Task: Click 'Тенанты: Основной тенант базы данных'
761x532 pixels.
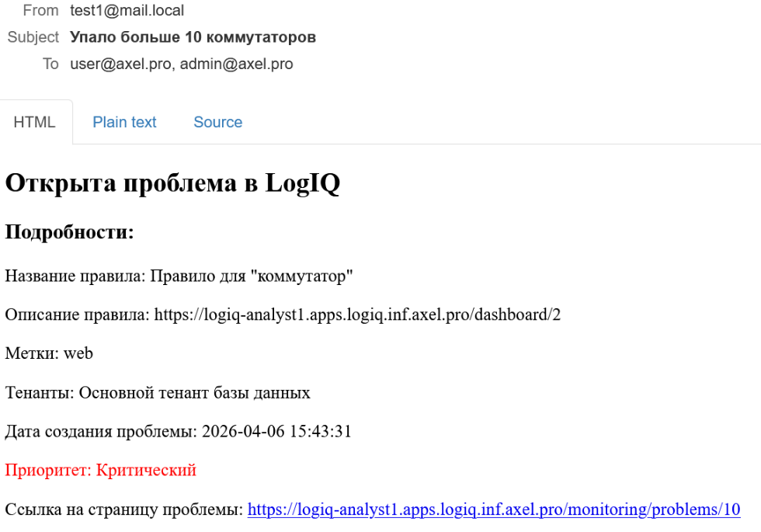Action: tap(158, 392)
